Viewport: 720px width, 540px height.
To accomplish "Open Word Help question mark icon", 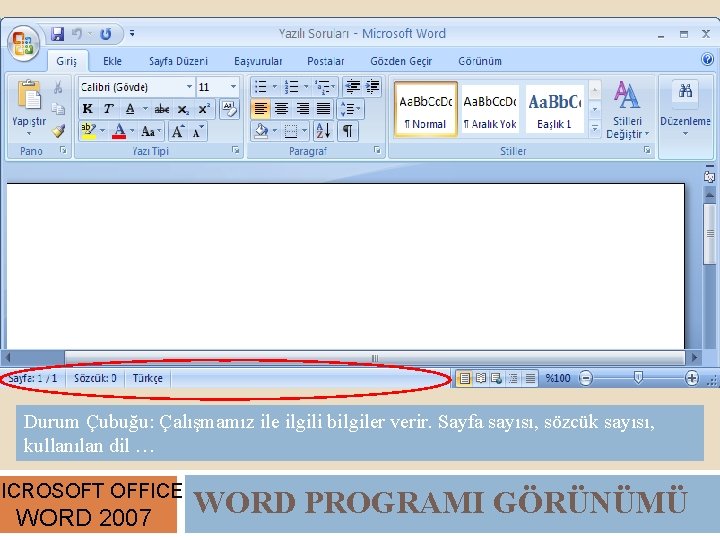I will click(x=708, y=59).
